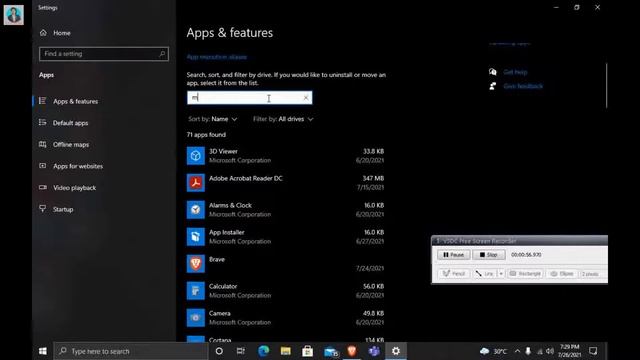Click the Brave app icon in list
Screen dimensions: 640x360
coord(196,263)
